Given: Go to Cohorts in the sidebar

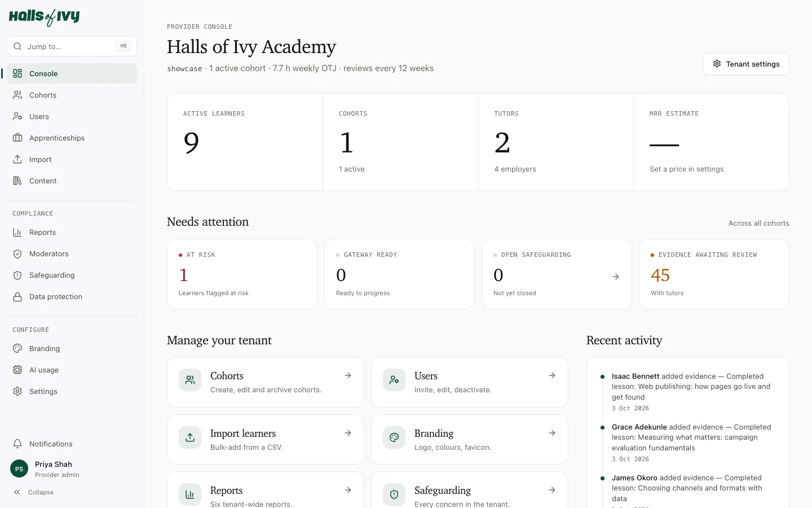Looking at the screenshot, I should [x=72, y=95].
